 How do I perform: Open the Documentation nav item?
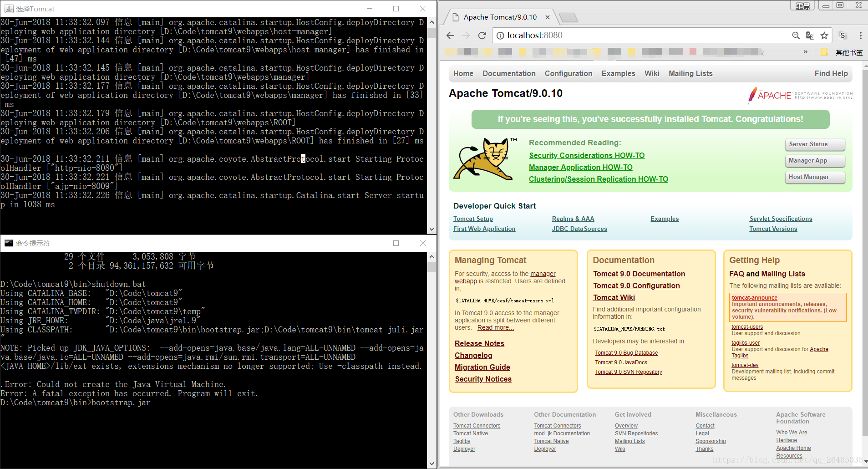(x=509, y=74)
